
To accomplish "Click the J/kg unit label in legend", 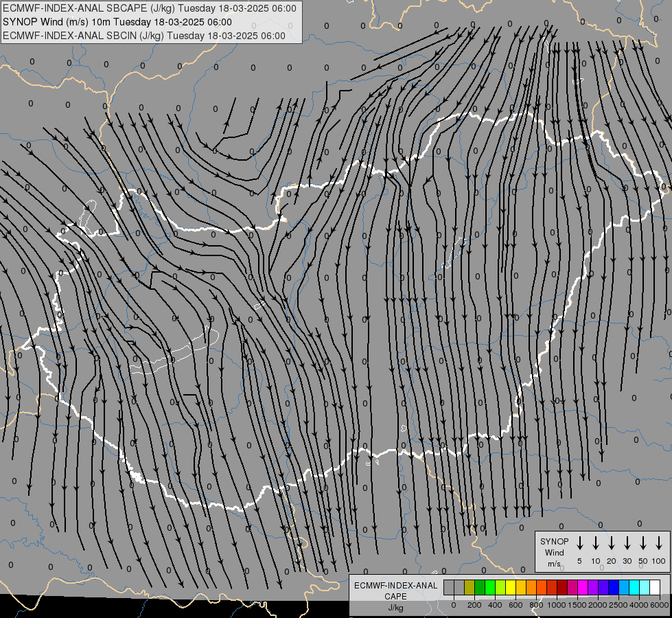I will point(395,608).
